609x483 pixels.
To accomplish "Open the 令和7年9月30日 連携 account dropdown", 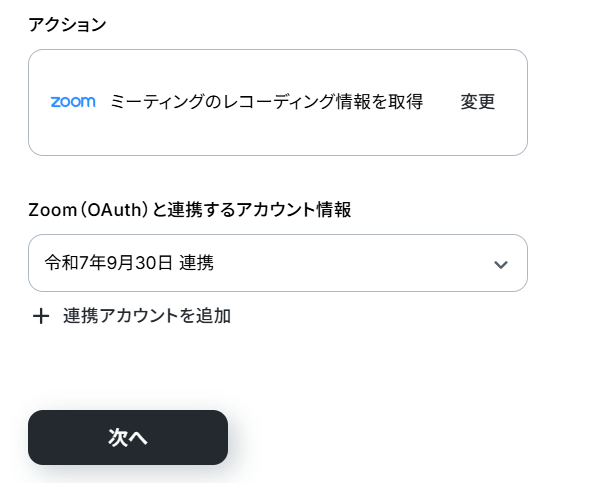I will pos(278,263).
